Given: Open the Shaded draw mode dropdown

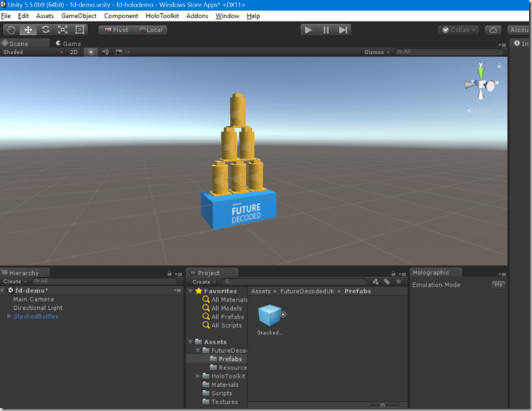Looking at the screenshot, I should click(33, 52).
